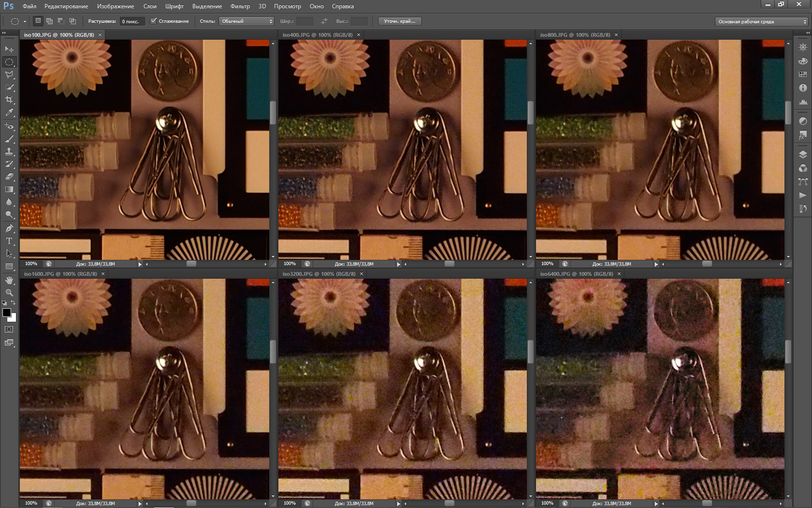Open the Фильтр menu
The width and height of the screenshot is (812, 508).
point(240,6)
